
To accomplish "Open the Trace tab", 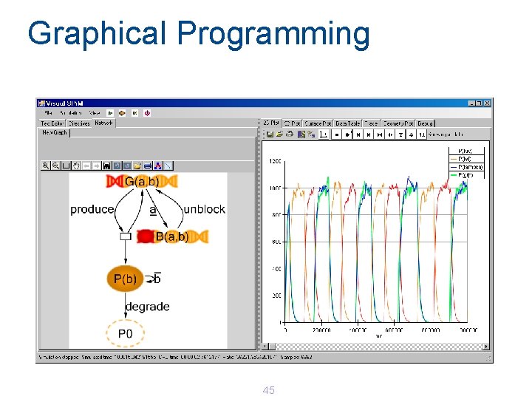I will tap(371, 123).
